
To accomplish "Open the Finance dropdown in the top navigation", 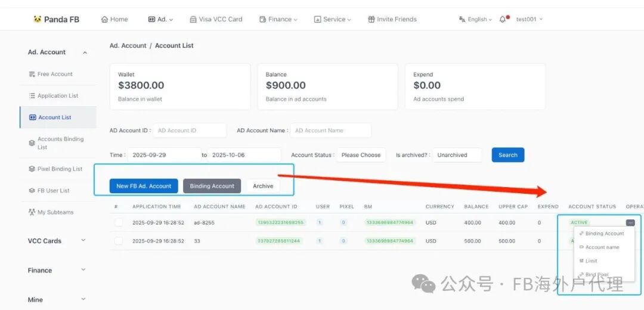I will pos(278,19).
